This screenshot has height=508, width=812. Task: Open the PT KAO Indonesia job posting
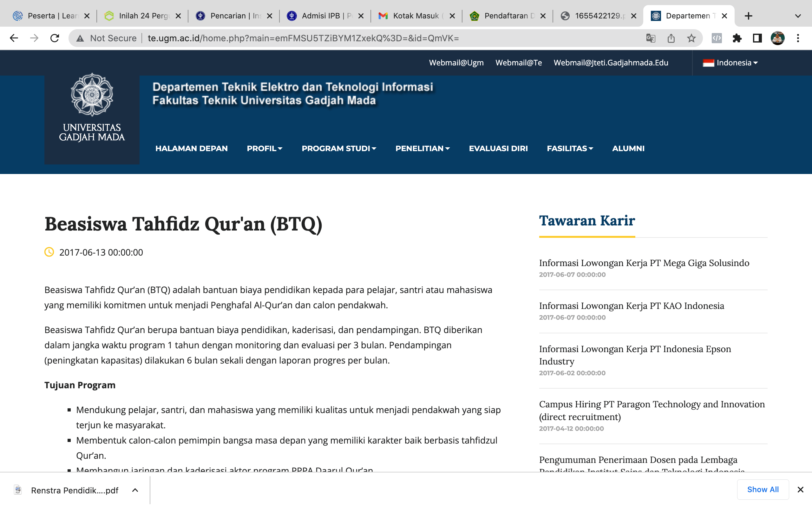click(632, 306)
